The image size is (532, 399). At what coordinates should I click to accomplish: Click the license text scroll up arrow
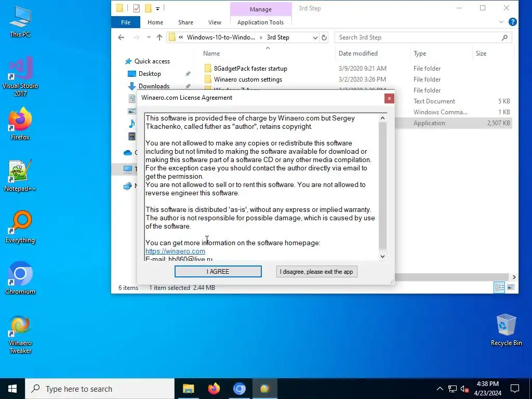[x=382, y=118]
